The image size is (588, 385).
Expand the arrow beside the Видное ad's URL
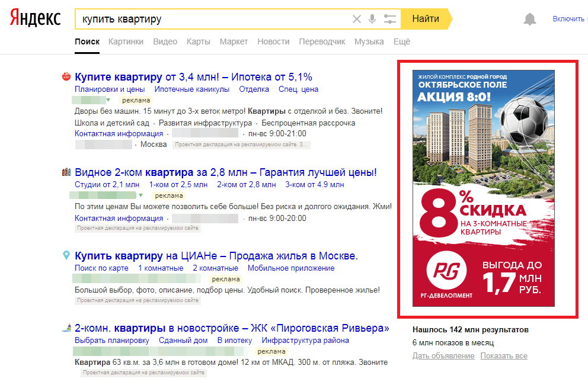pos(141,195)
